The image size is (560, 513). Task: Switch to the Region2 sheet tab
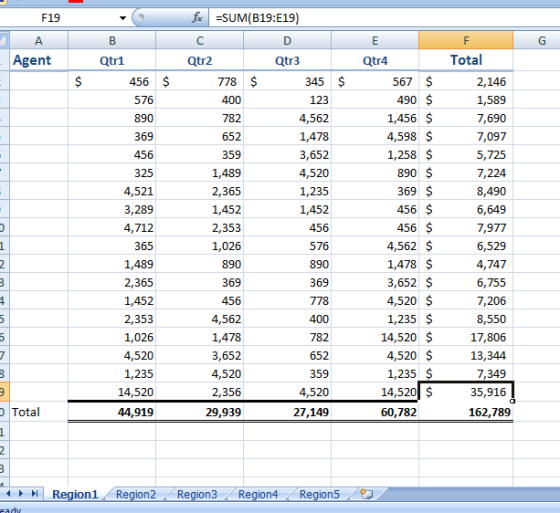[136, 494]
